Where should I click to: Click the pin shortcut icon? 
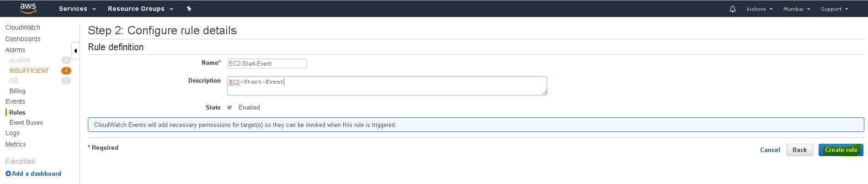pyautogui.click(x=189, y=9)
